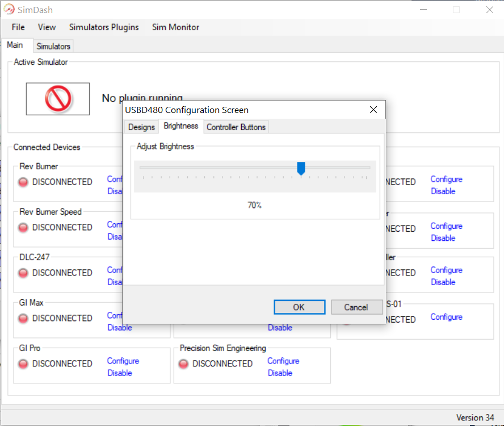Configure the GI Pro device

tap(123, 361)
